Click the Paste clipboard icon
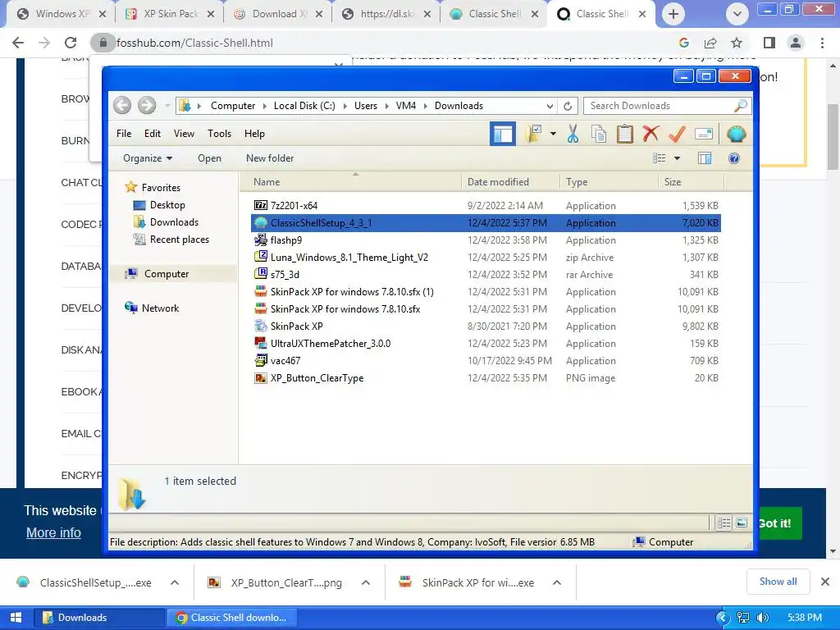Screen dimensions: 840x630 click(624, 134)
